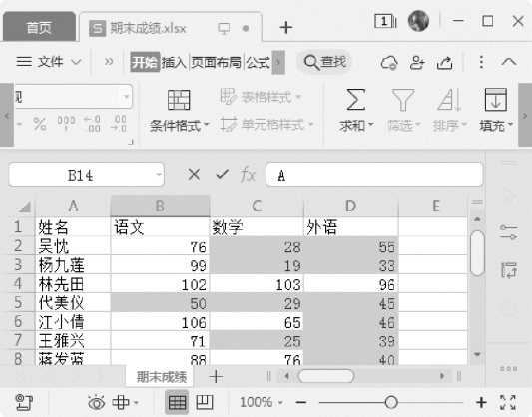Switch to page layout view
Image resolution: width=532 pixels, height=417 pixels.
205,402
